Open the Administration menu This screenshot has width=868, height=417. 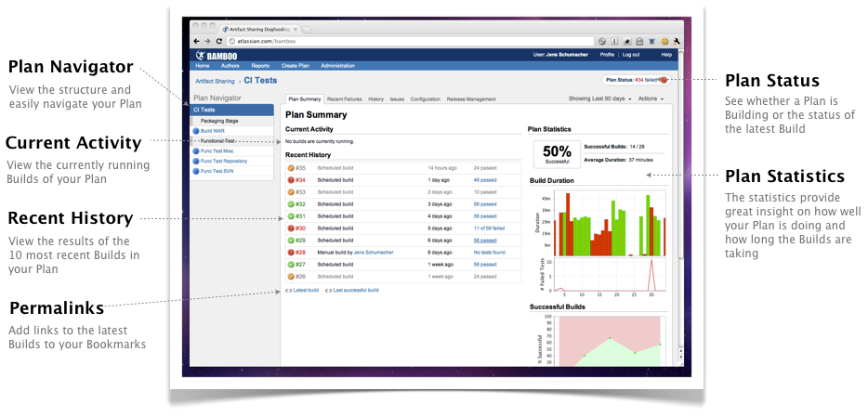pyautogui.click(x=337, y=66)
